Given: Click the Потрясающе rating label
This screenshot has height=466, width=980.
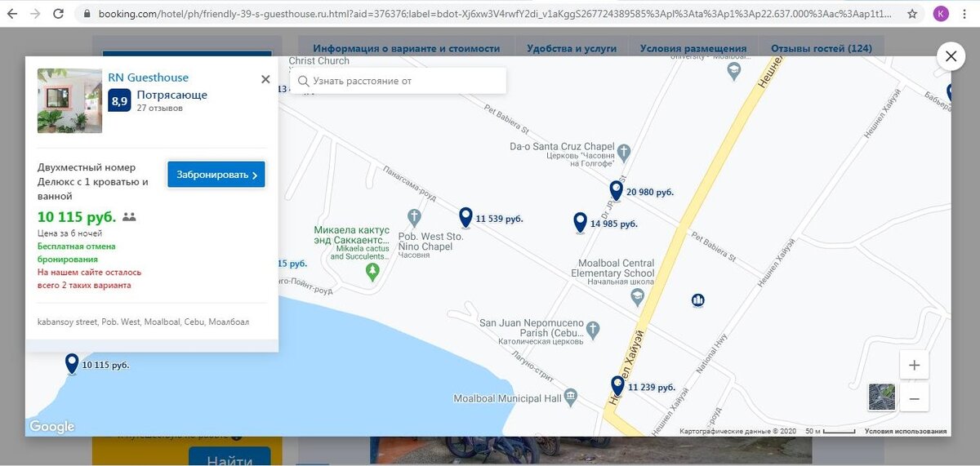Looking at the screenshot, I should coord(172,95).
